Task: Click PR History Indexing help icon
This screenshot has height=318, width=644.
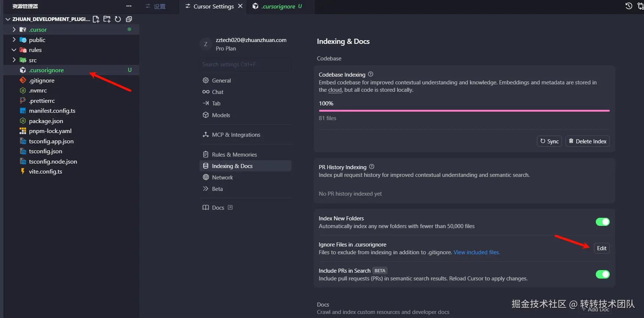Action: click(372, 167)
